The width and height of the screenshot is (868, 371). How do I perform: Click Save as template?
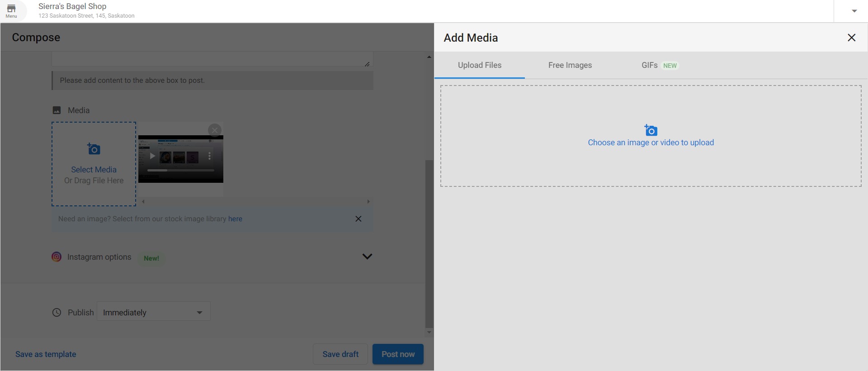[46, 354]
